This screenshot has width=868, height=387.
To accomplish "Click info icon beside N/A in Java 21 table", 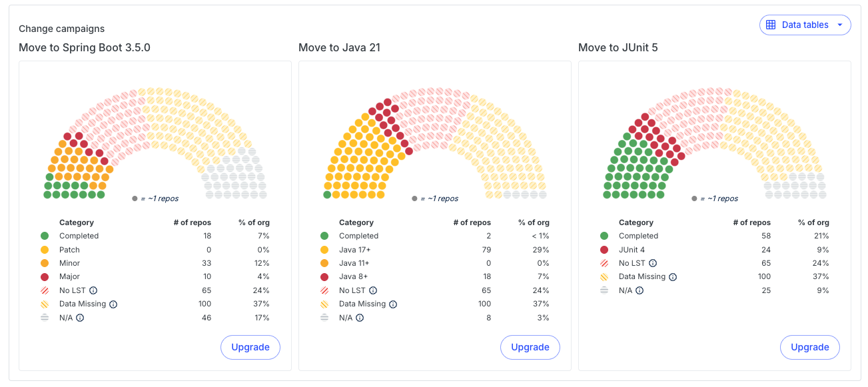I will [x=360, y=318].
